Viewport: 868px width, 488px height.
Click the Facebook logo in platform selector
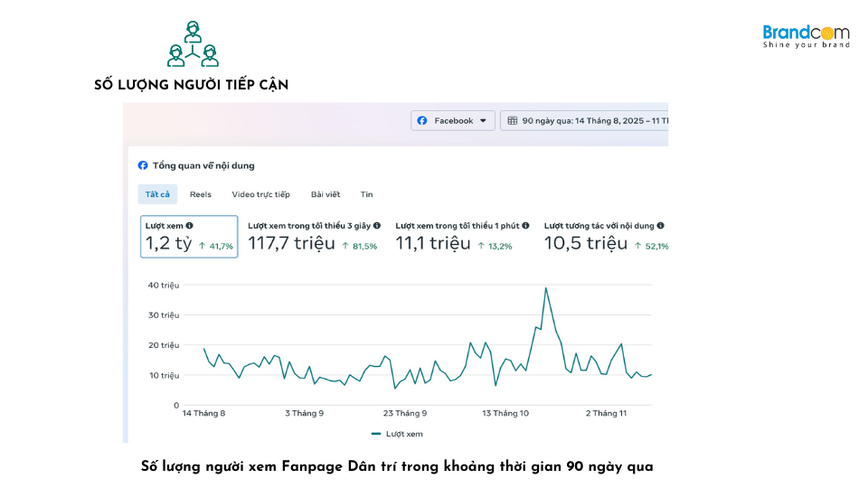tap(422, 120)
